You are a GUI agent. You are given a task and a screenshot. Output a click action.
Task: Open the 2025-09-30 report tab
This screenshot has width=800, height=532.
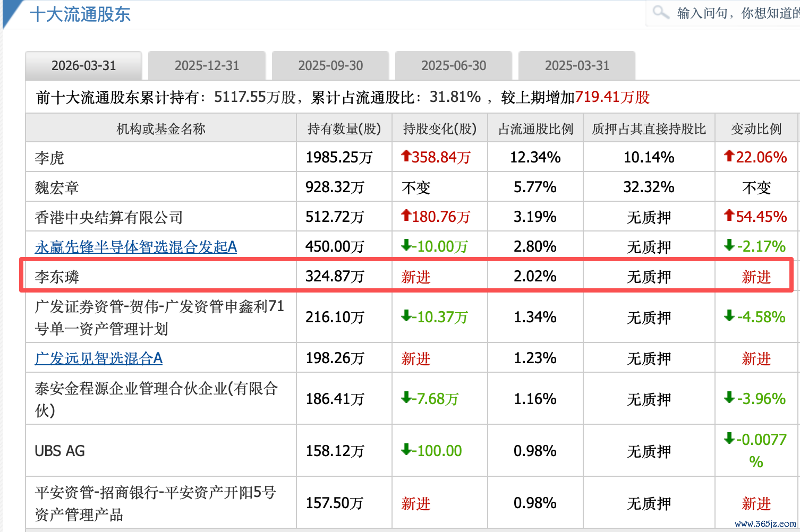pos(330,65)
